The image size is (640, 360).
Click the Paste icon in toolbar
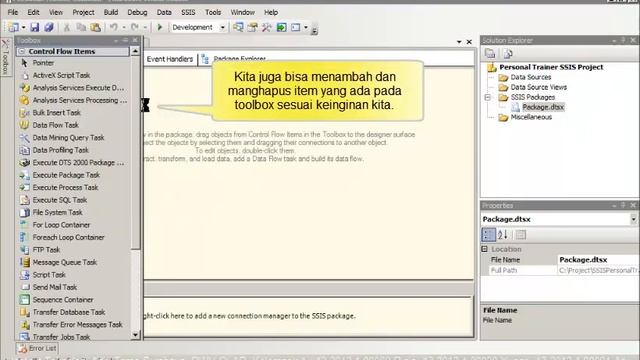(x=95, y=27)
